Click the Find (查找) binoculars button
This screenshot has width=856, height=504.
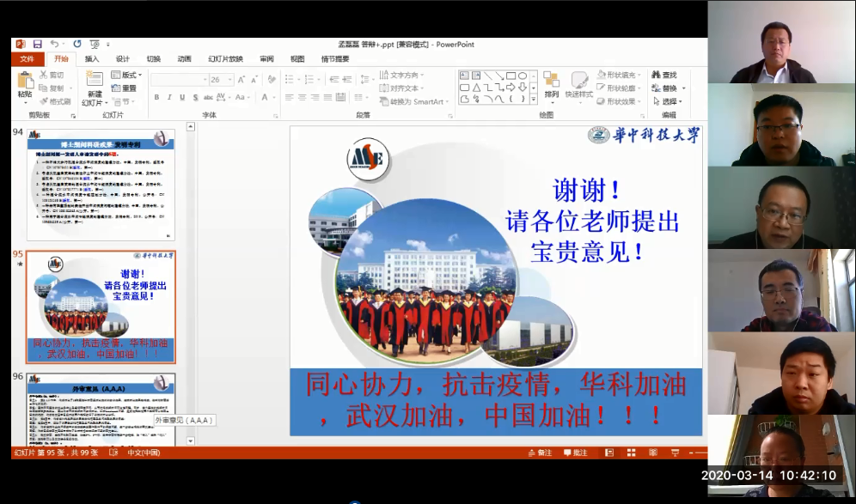664,75
